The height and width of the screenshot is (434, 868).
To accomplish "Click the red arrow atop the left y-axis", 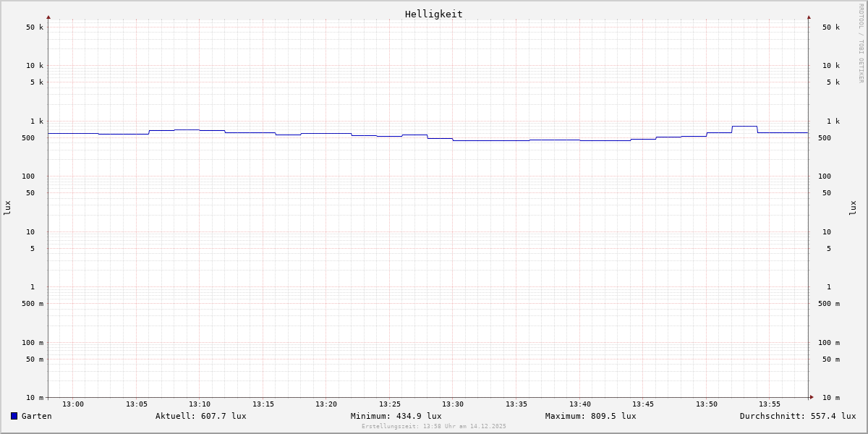I will (x=48, y=17).
